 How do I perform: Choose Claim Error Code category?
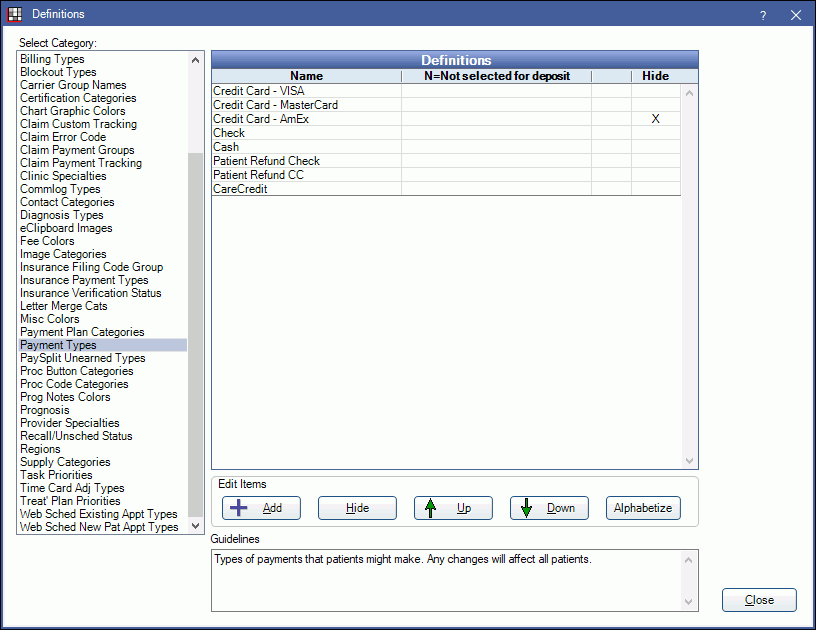(103, 137)
